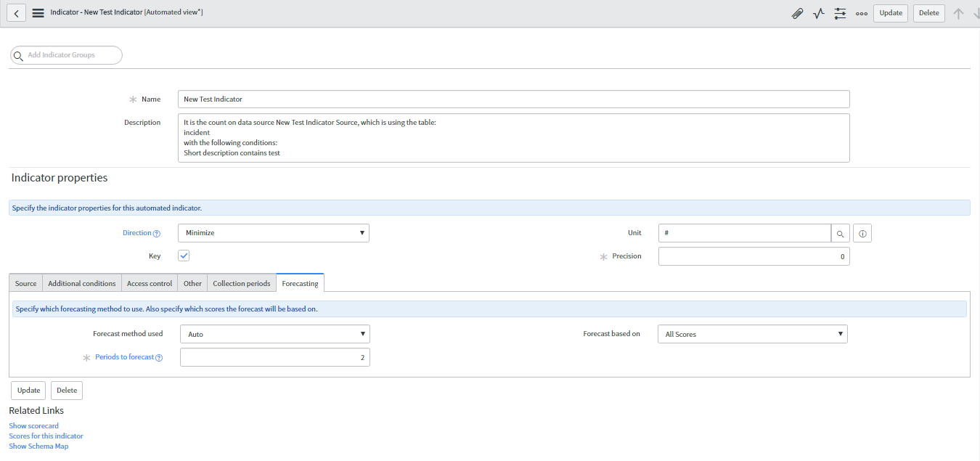Image resolution: width=980 pixels, height=461 pixels.
Task: Click the Update button in the header
Action: (x=890, y=13)
